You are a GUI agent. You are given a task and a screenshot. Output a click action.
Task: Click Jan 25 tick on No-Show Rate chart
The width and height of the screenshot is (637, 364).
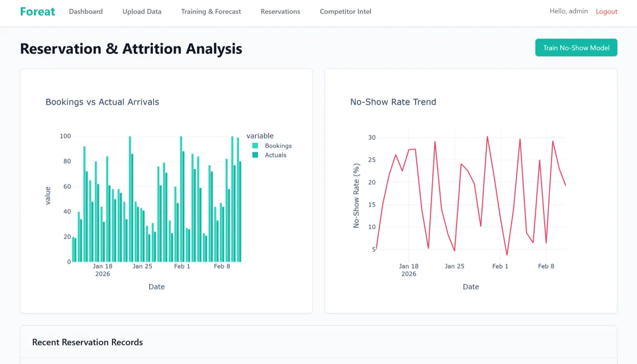click(454, 266)
